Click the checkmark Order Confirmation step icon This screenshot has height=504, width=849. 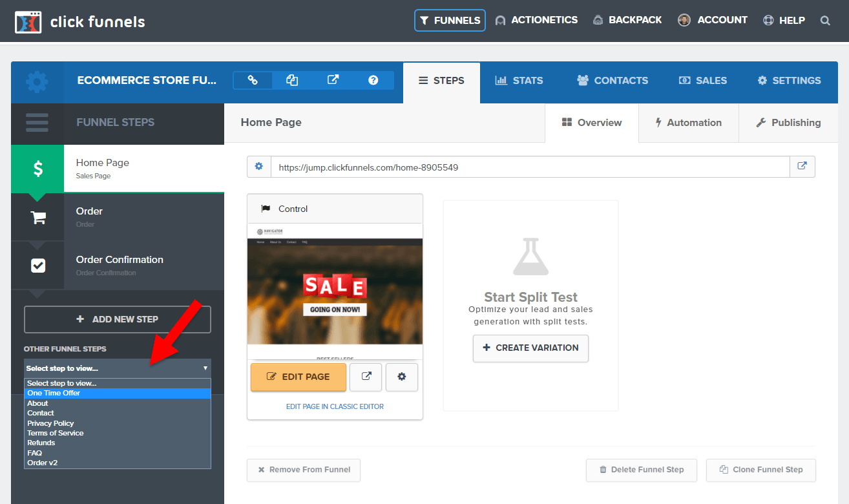38,266
